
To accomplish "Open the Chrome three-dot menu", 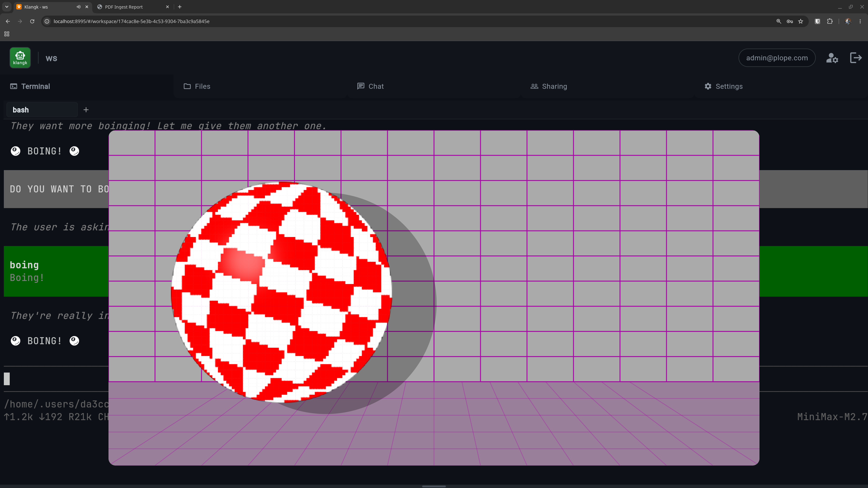I will (x=860, y=21).
